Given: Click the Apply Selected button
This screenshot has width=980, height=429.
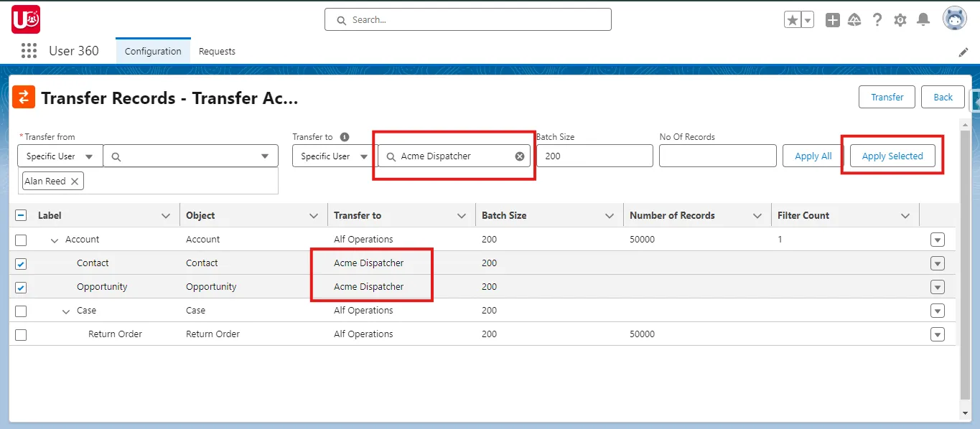Looking at the screenshot, I should [x=892, y=156].
